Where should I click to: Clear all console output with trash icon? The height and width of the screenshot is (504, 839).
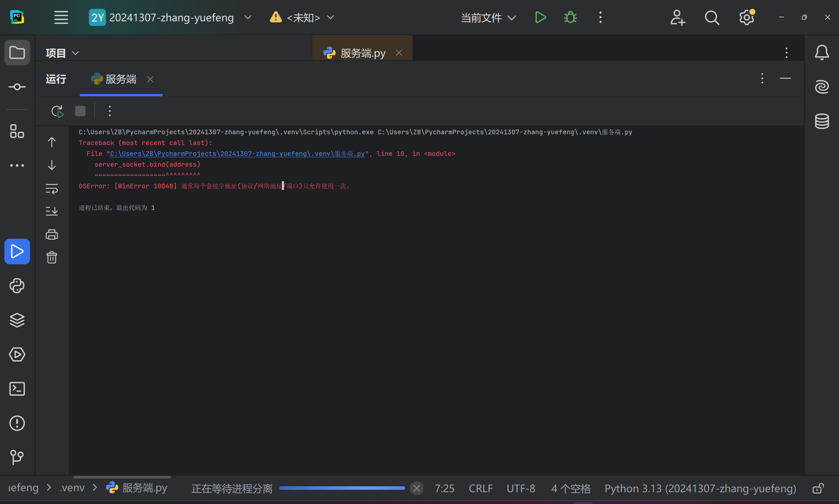coord(52,257)
